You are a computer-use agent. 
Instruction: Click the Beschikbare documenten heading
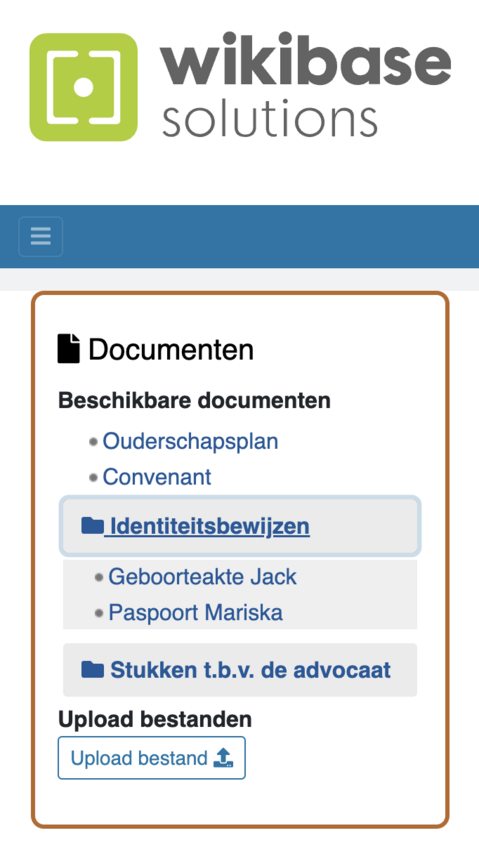(x=194, y=401)
